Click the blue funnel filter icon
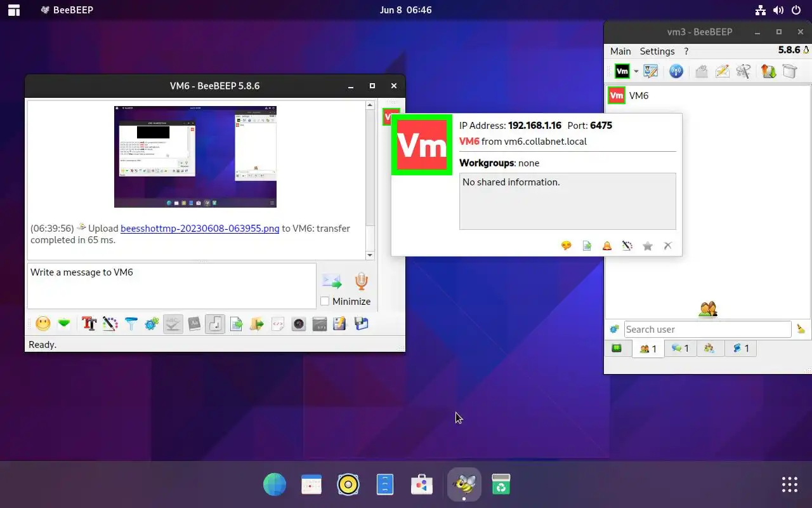The image size is (812, 508). [x=131, y=324]
